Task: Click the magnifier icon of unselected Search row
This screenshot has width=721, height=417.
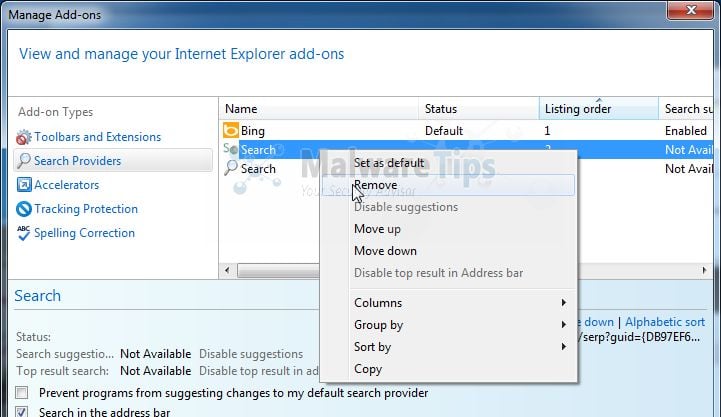Action: (231, 168)
